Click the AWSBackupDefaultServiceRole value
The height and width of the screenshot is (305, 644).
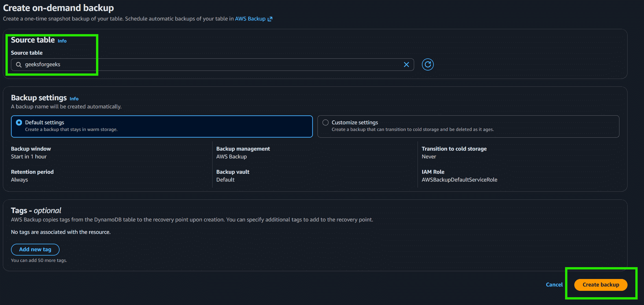459,180
